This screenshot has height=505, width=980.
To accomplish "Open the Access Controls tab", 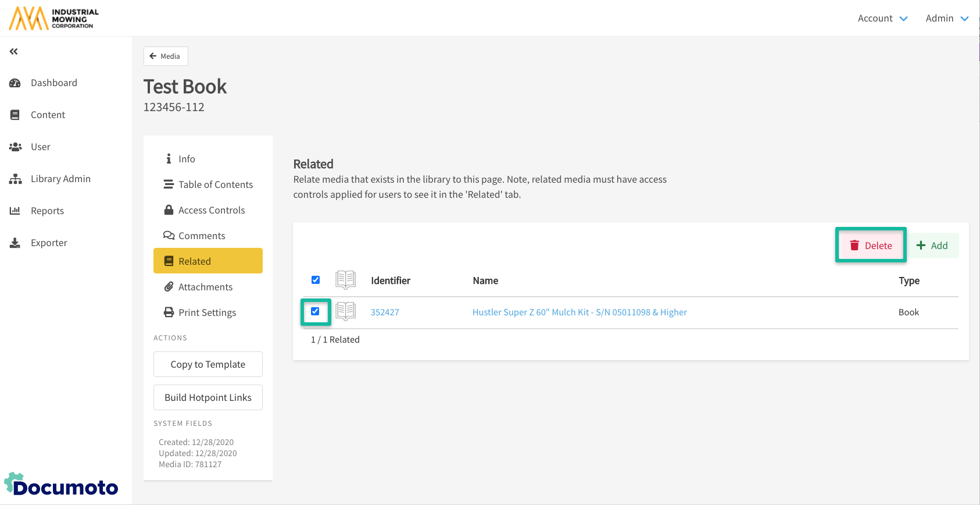I will (211, 210).
